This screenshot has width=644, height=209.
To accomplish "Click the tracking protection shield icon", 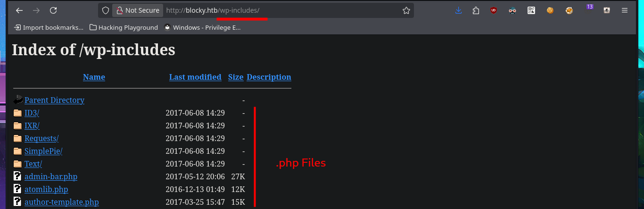I will [x=106, y=10].
